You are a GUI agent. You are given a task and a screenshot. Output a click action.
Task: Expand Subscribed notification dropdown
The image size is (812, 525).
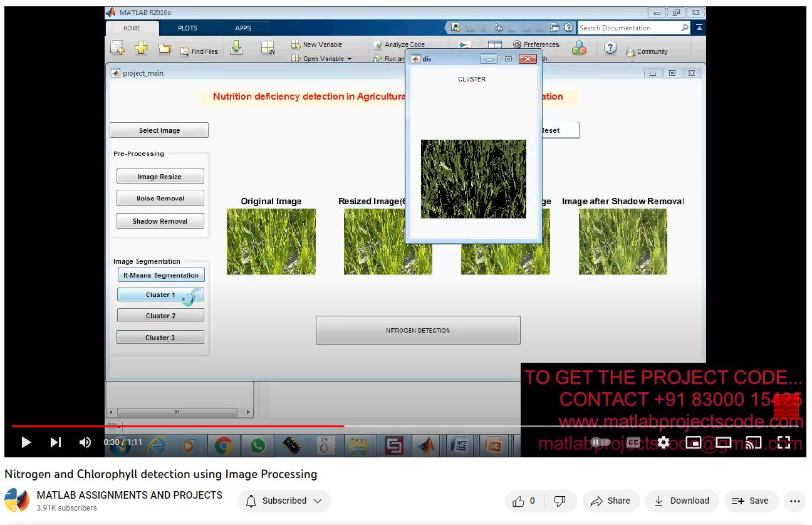click(284, 501)
